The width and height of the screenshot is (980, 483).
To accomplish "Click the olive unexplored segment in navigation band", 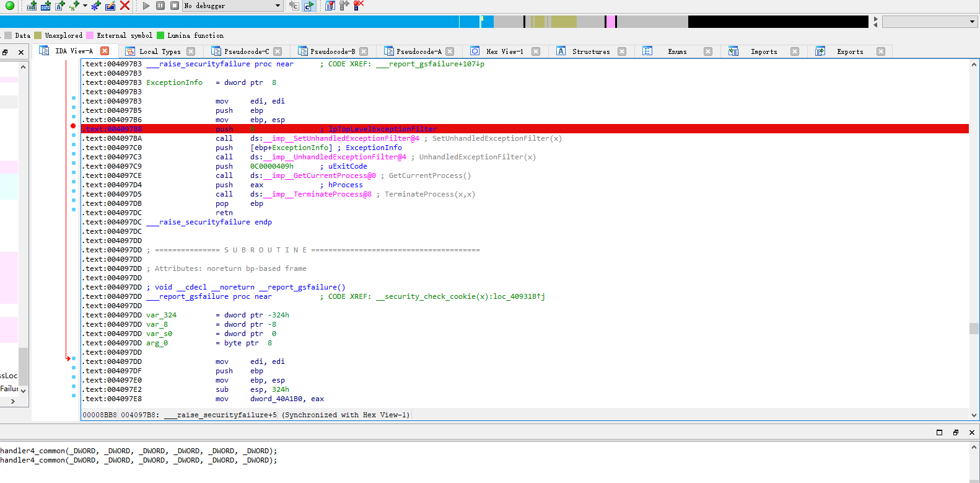I will click(564, 22).
